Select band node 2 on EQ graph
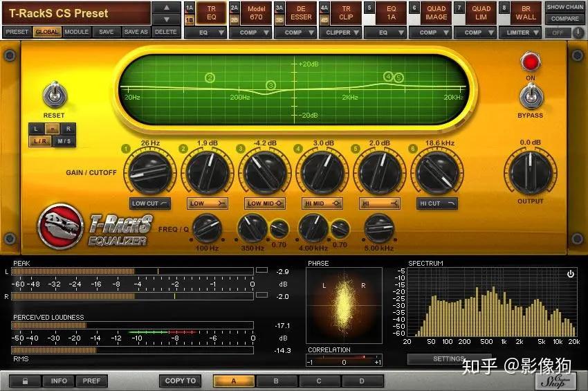This screenshot has width=588, height=391. 210,78
